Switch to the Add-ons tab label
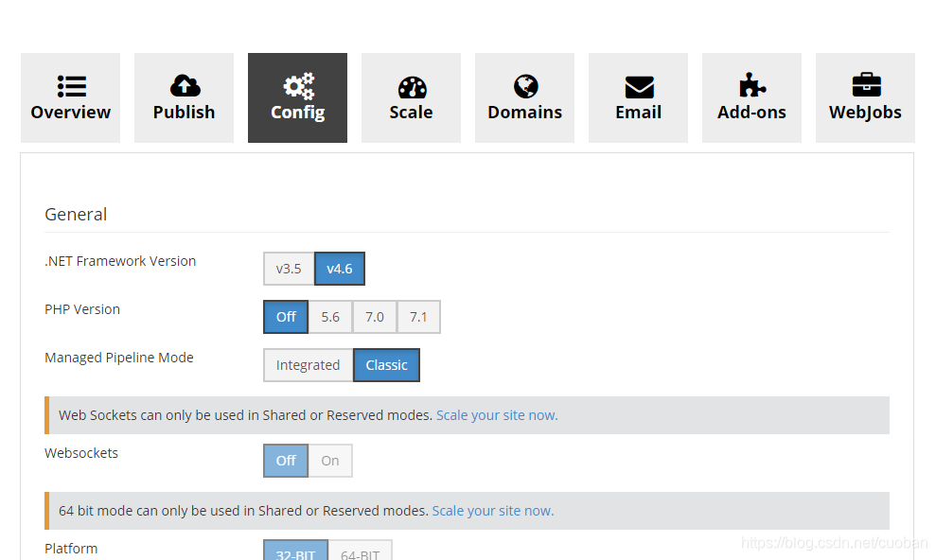This screenshot has height=560, width=936. point(751,113)
